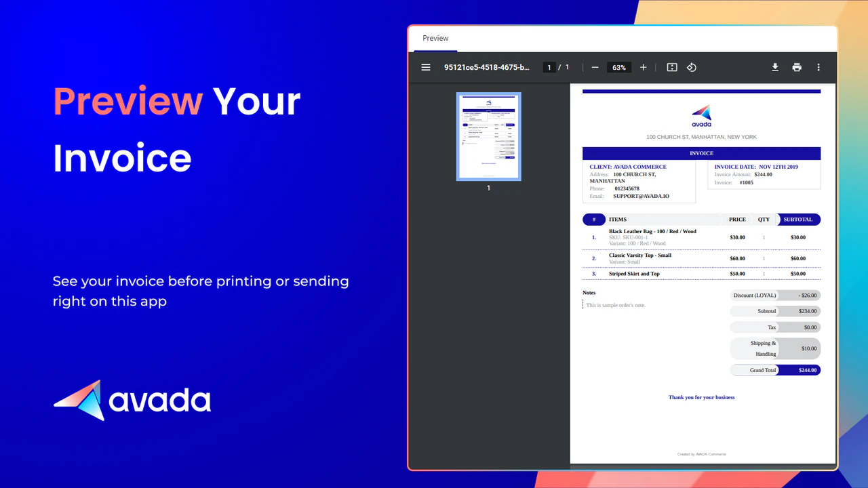
Task: Click the large avada logo bottom left
Action: coord(132,400)
